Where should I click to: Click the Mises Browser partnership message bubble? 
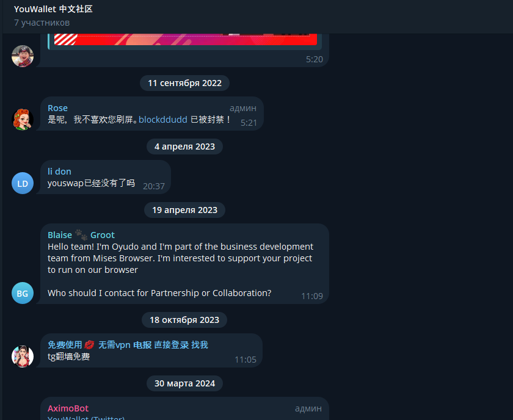tap(184, 264)
